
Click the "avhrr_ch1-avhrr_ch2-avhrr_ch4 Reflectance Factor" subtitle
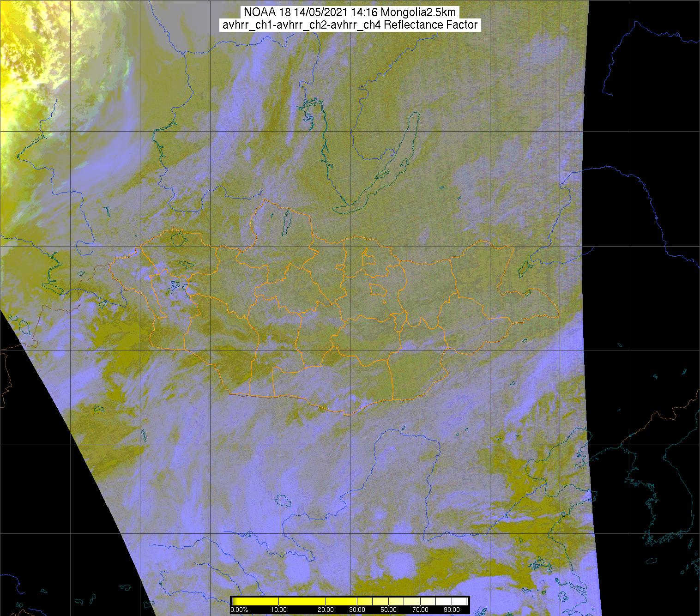pos(350,25)
